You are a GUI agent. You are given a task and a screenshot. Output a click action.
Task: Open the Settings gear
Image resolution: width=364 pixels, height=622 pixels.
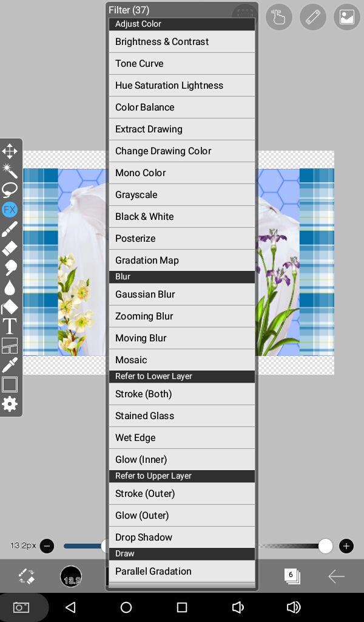(10, 404)
